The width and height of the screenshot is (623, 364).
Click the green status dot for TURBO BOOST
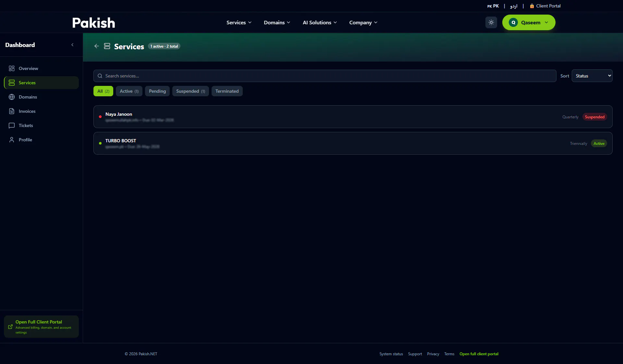(100, 143)
